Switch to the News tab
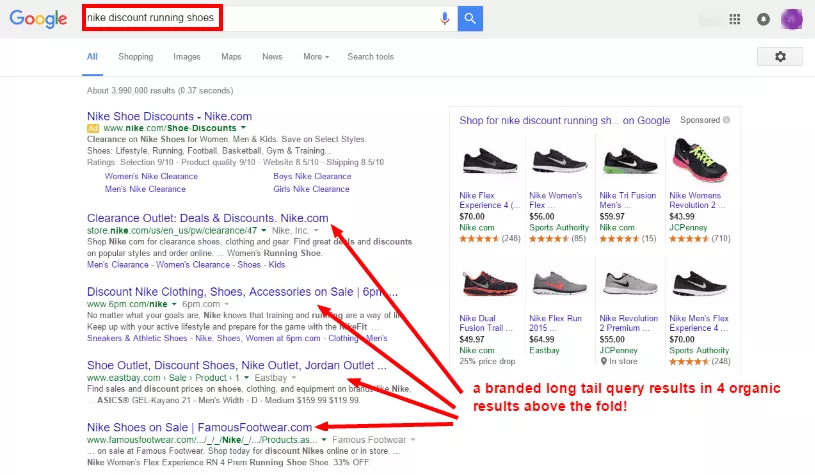The height and width of the screenshot is (475, 815). 272,57
